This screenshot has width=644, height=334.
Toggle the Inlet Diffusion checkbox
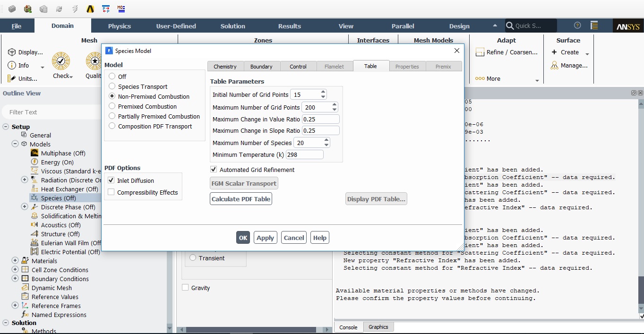111,180
